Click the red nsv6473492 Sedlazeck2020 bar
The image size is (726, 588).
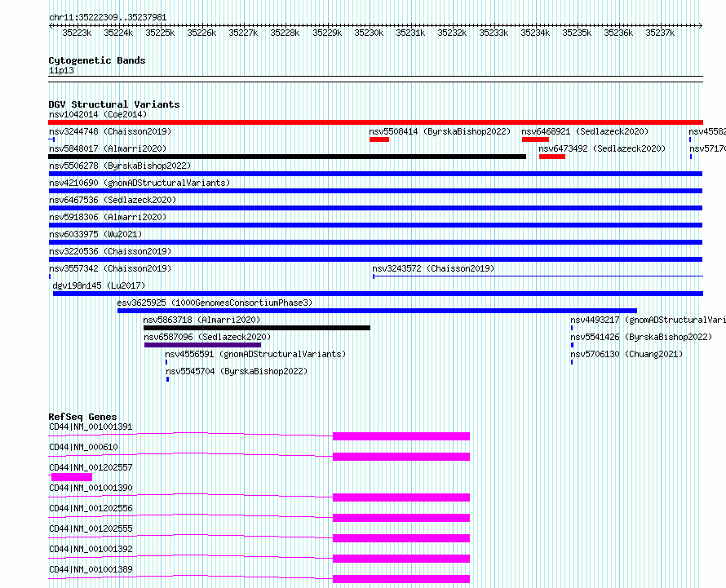(552, 157)
